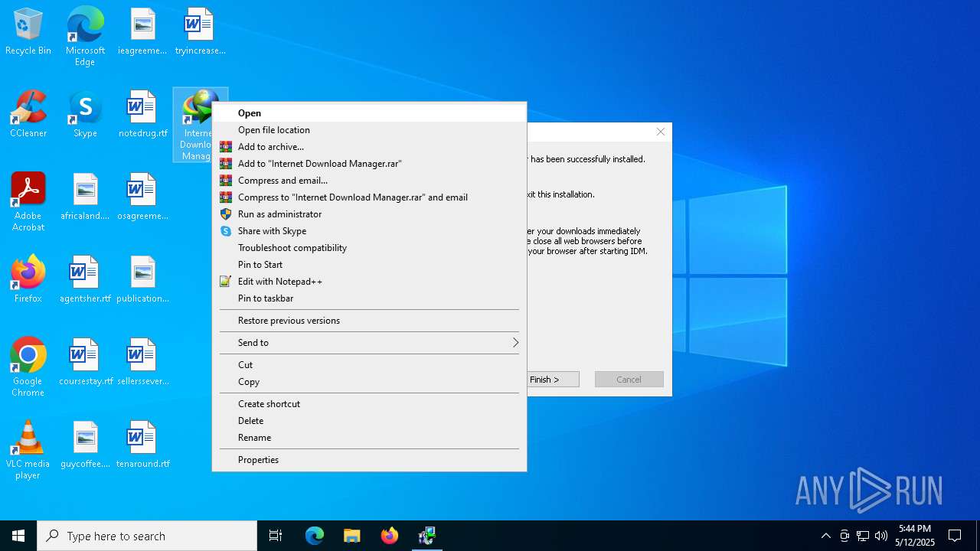Select the Adobe Acrobat desktop shortcut
Screen dimensions: 980x551
28,202
